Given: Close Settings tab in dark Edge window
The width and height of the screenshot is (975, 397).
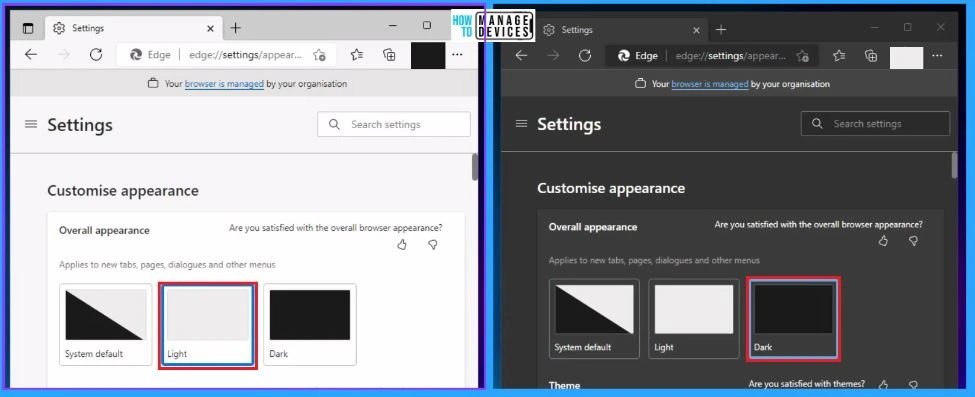Looking at the screenshot, I should click(x=696, y=29).
